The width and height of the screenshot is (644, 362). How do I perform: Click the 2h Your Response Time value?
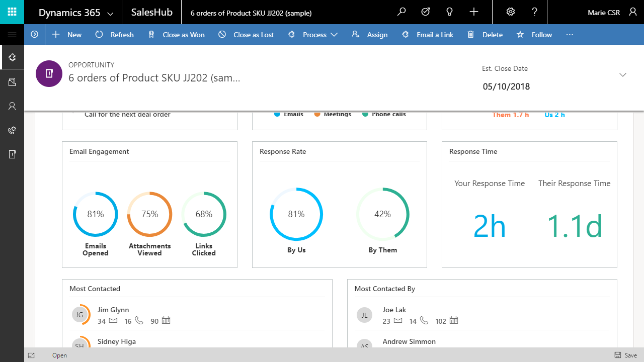tap(490, 226)
